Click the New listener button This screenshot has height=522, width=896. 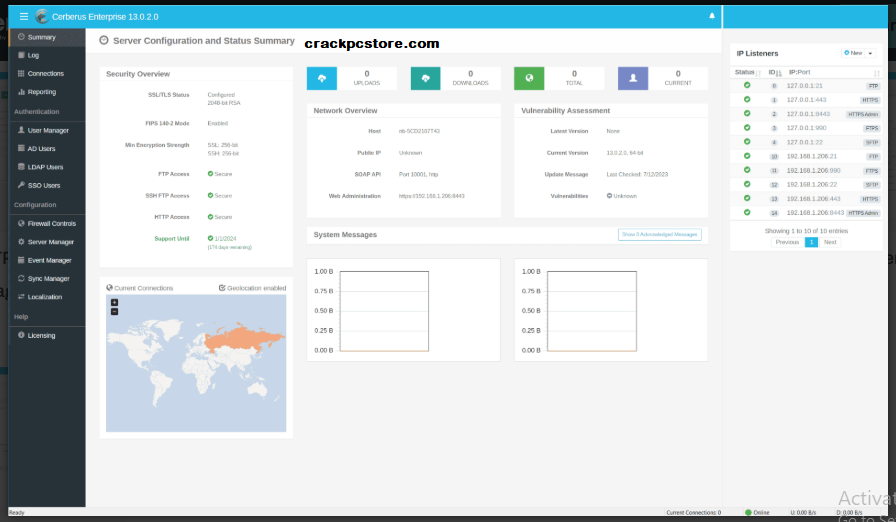[x=853, y=53]
